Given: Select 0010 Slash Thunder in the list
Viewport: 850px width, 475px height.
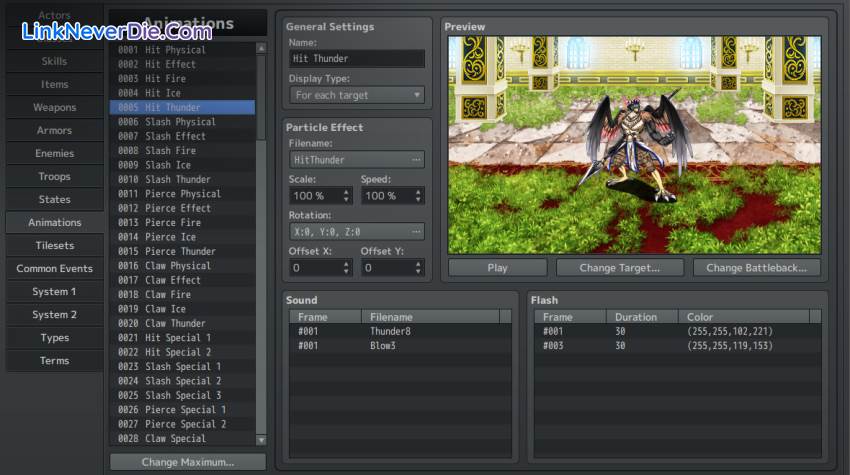Looking at the screenshot, I should tap(180, 179).
